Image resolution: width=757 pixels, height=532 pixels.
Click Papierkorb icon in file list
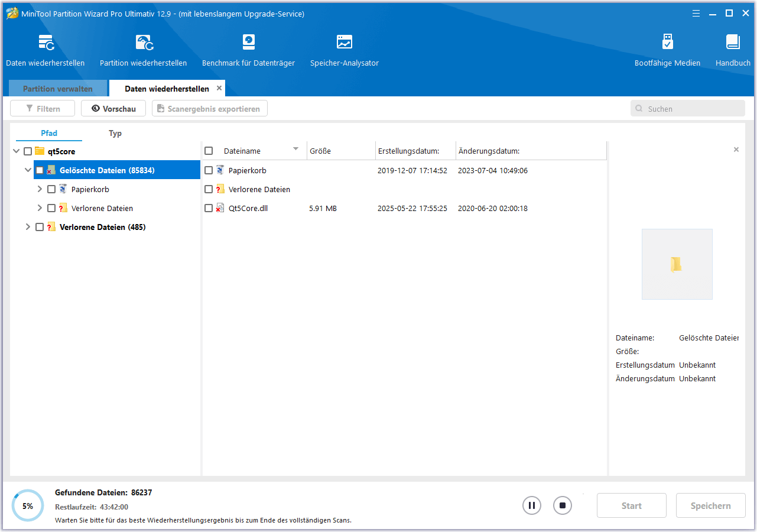[220, 170]
